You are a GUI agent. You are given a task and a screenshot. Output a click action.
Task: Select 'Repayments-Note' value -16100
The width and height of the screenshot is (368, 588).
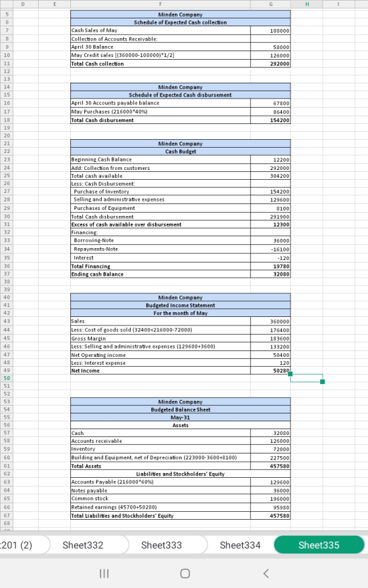click(270, 249)
